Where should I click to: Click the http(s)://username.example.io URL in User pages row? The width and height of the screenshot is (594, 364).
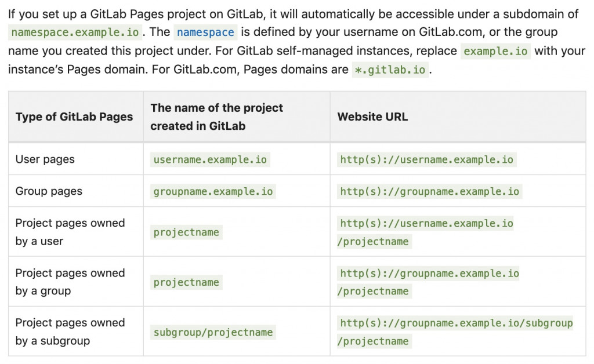426,159
